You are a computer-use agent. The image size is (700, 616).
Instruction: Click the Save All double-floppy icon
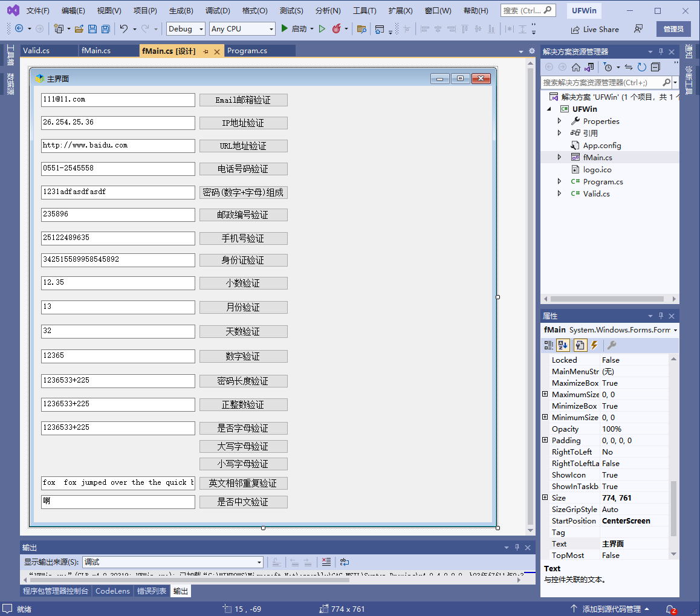pos(106,28)
